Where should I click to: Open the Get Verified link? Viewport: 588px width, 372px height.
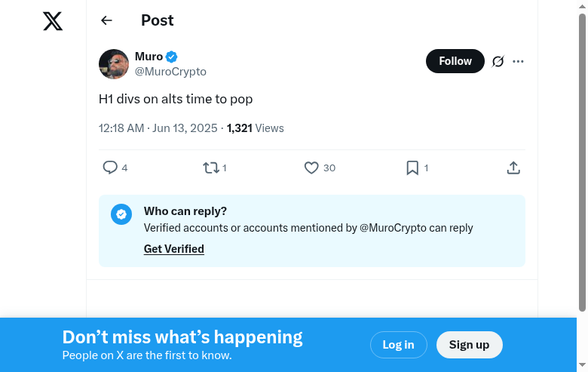(174, 249)
